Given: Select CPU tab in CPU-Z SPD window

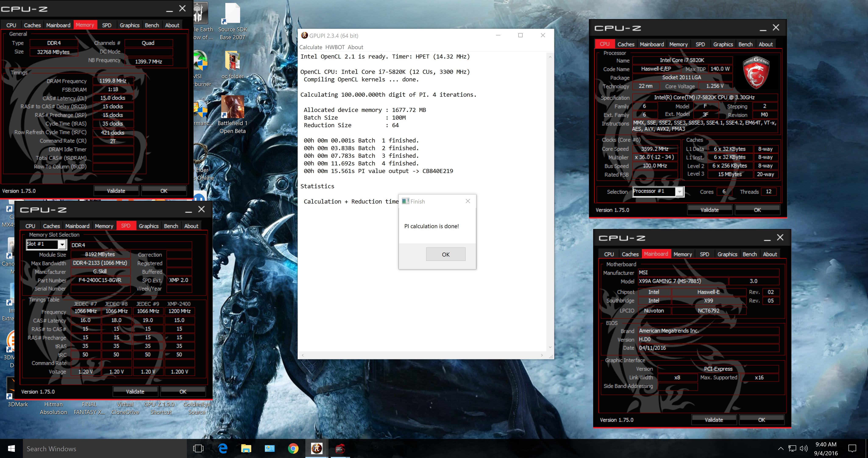Looking at the screenshot, I should [x=30, y=226].
